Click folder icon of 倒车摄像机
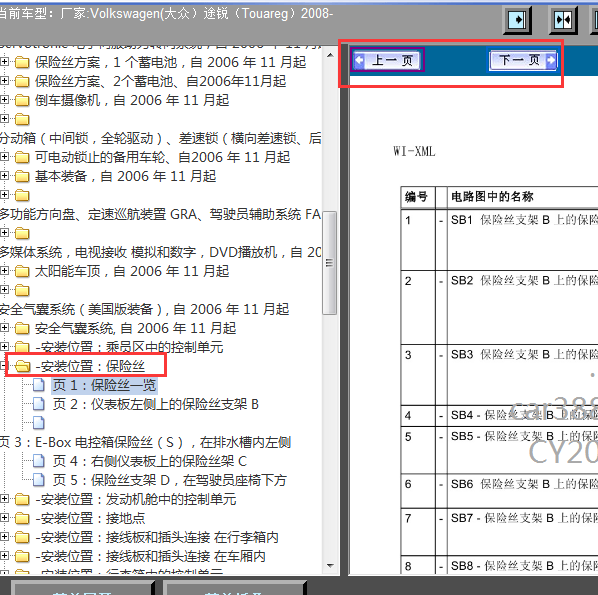This screenshot has width=598, height=595. pyautogui.click(x=22, y=100)
